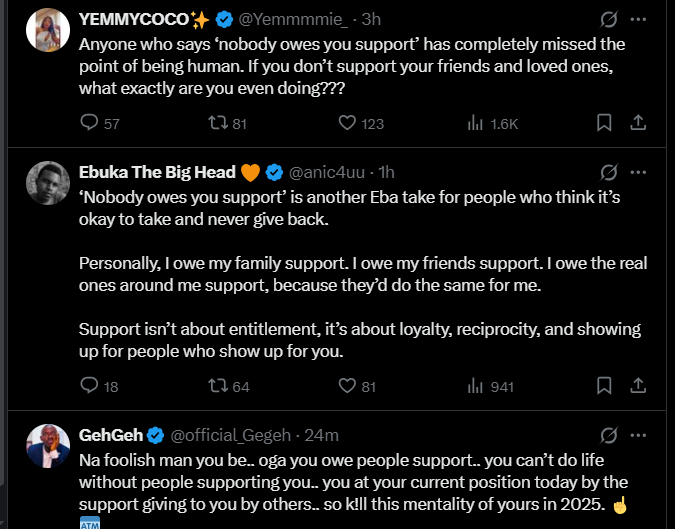This screenshot has height=529, width=675.
Task: Like Ebuka's tweet with 81 likes
Action: (x=347, y=385)
